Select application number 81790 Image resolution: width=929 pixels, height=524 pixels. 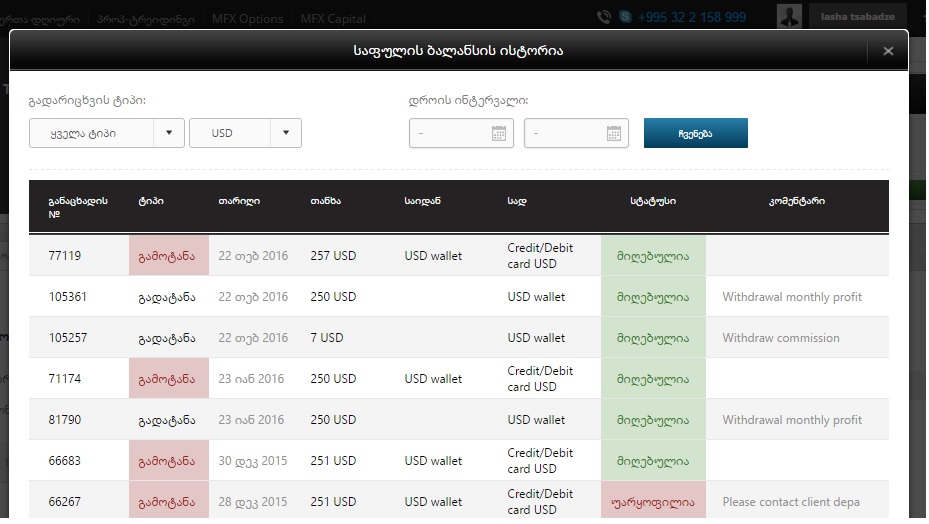coord(65,419)
